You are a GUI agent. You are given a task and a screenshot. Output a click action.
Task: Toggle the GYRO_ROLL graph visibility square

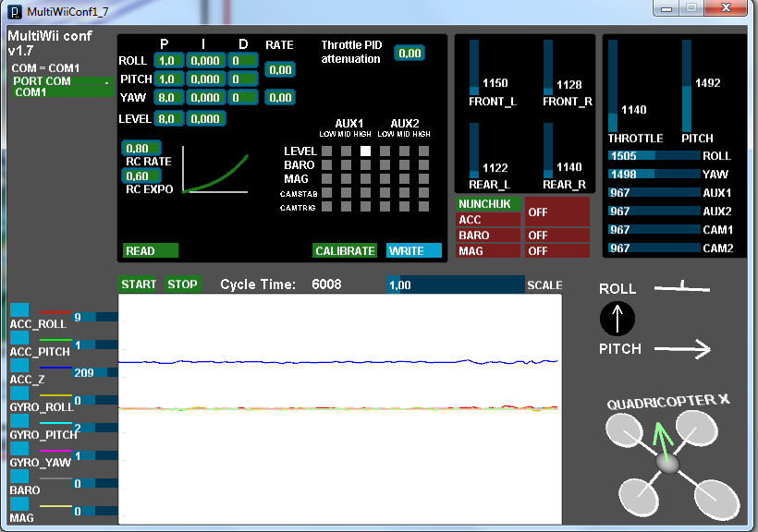(x=19, y=393)
